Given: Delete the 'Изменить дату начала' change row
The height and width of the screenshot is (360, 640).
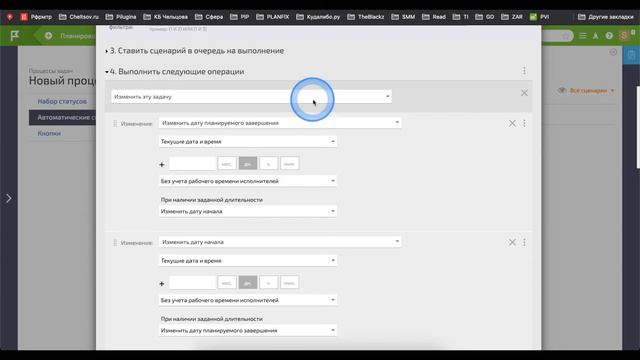Looking at the screenshot, I should pyautogui.click(x=512, y=242).
